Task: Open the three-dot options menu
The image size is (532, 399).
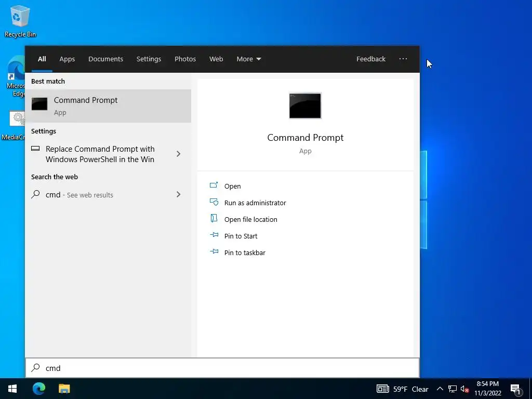Action: [403, 59]
